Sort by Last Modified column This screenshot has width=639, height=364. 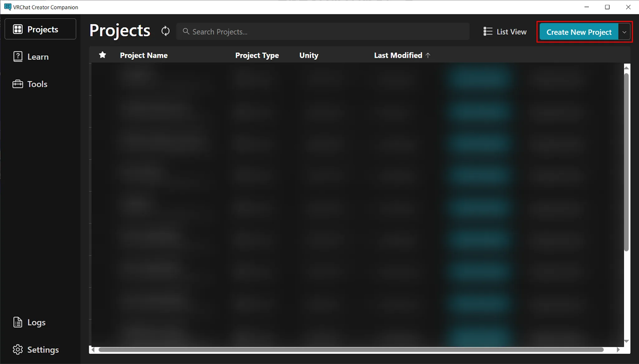click(402, 55)
